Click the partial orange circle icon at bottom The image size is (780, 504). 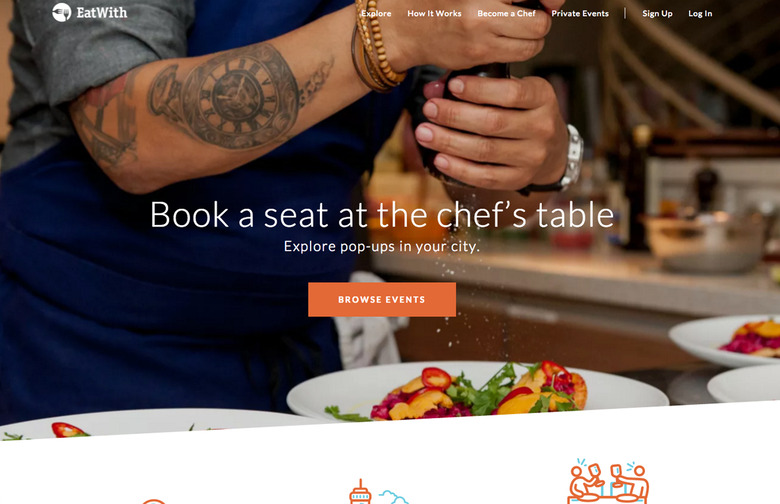[x=154, y=502]
